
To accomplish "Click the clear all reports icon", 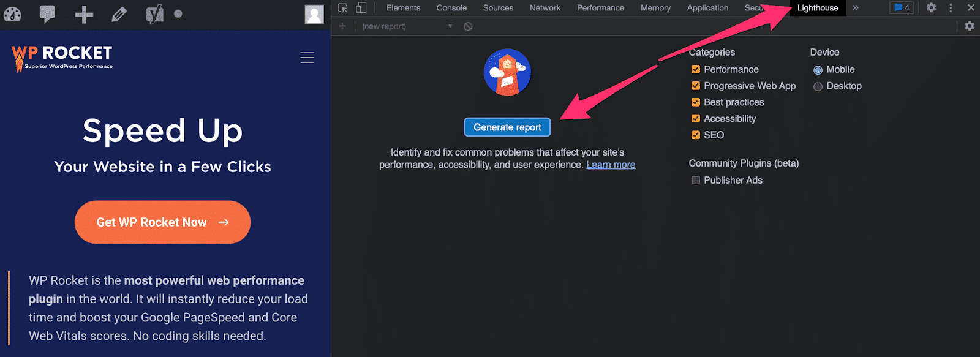I will point(468,26).
